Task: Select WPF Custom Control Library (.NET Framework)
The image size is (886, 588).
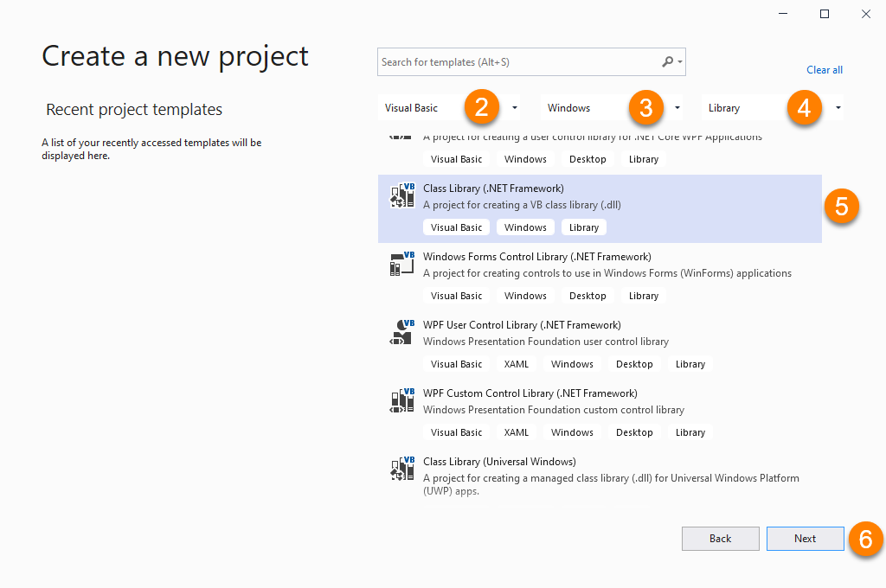Action: pyautogui.click(x=530, y=393)
